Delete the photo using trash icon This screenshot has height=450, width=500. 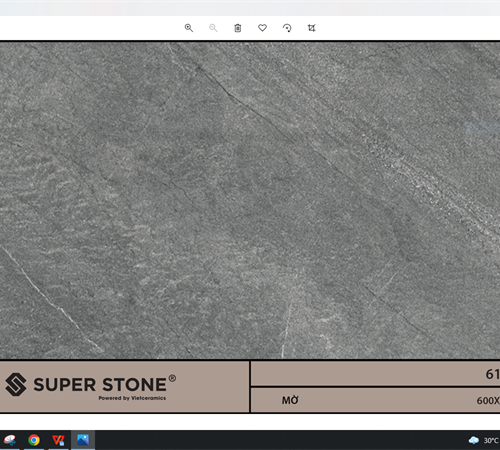(238, 28)
